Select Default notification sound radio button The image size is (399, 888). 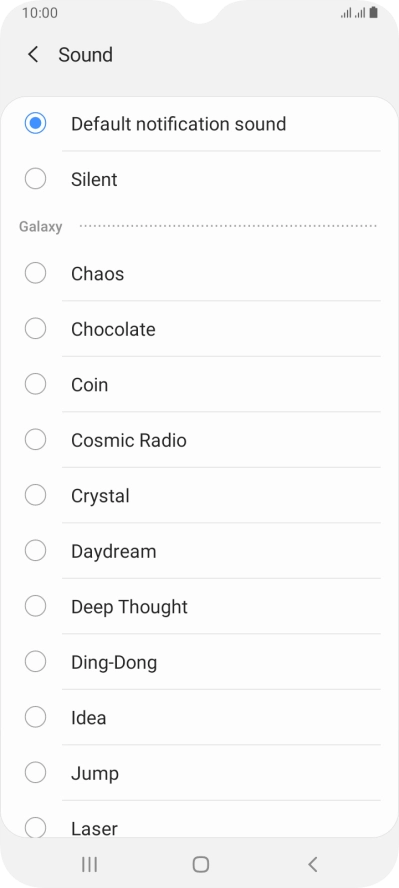(35, 123)
